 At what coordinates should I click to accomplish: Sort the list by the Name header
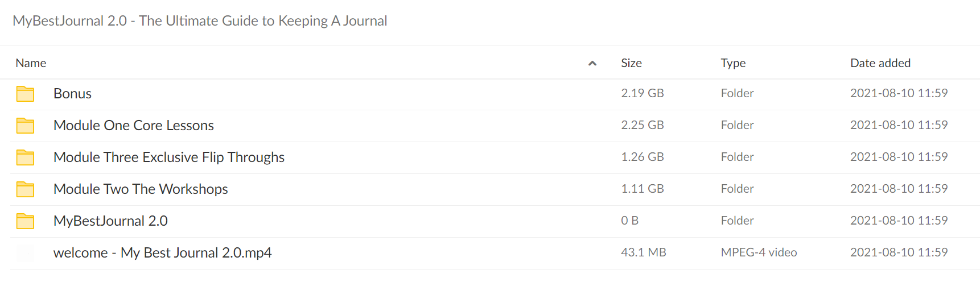click(31, 63)
